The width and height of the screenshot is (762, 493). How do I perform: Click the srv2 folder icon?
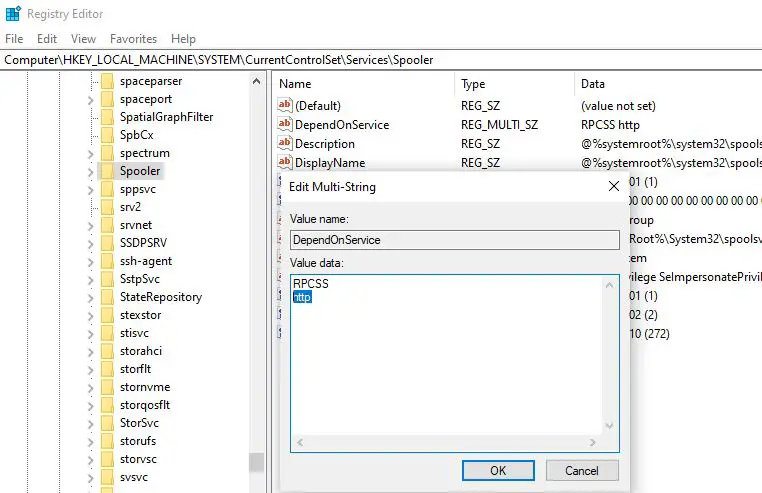click(x=107, y=207)
